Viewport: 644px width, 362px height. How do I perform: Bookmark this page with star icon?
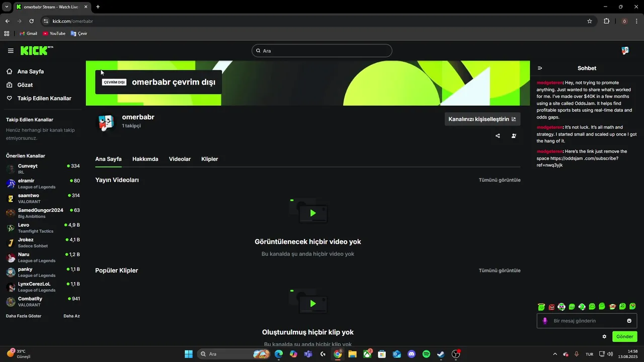(x=590, y=21)
